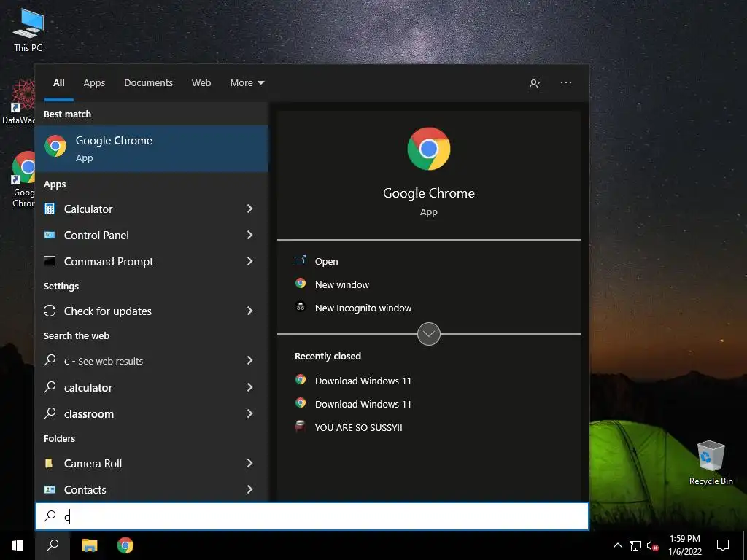
Task: Switch to the Web search tab
Action: 201,82
